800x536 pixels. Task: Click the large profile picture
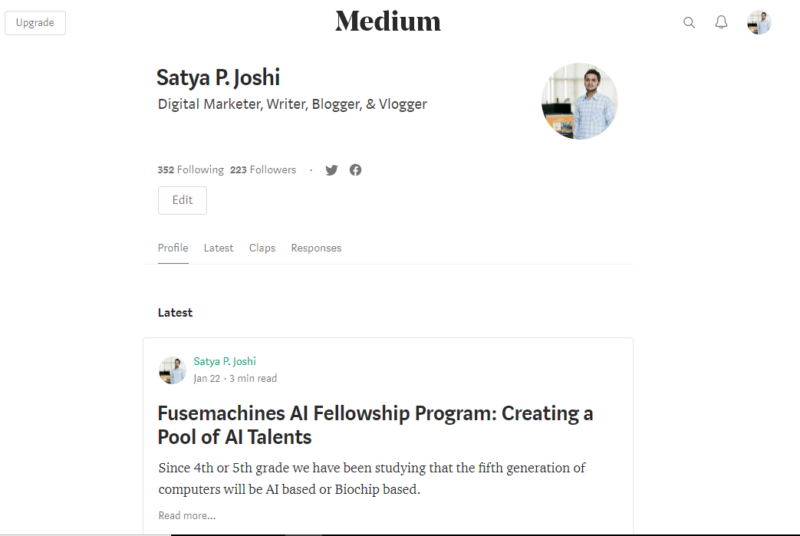pyautogui.click(x=580, y=101)
